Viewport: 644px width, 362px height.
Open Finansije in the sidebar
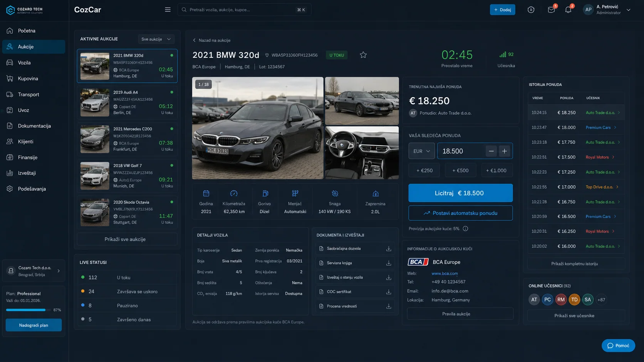coord(34,157)
